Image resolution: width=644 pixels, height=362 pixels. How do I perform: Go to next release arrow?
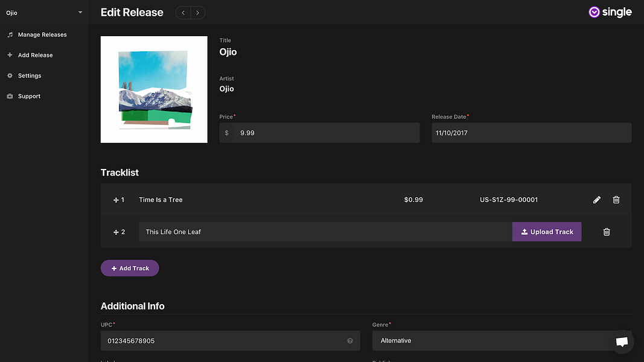[x=197, y=13]
